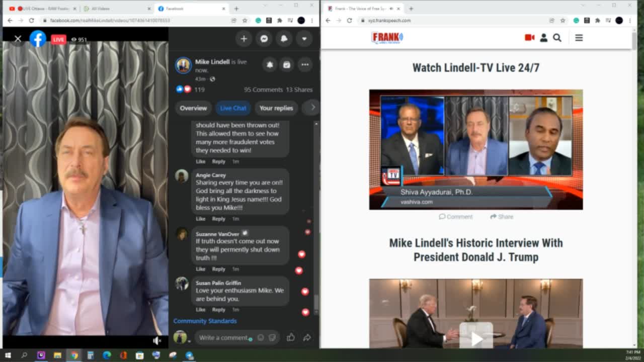Viewport: 644px width, 362px height.
Task: Open Facebook home via the logo icon
Action: (x=38, y=39)
